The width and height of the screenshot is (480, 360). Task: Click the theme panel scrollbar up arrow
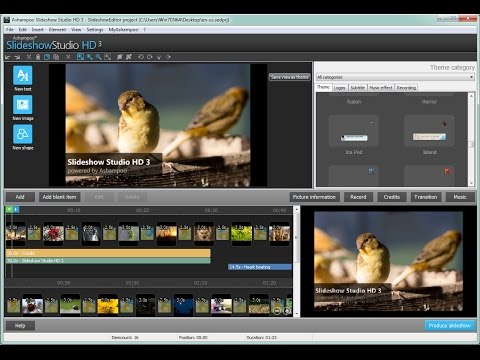coord(471,96)
